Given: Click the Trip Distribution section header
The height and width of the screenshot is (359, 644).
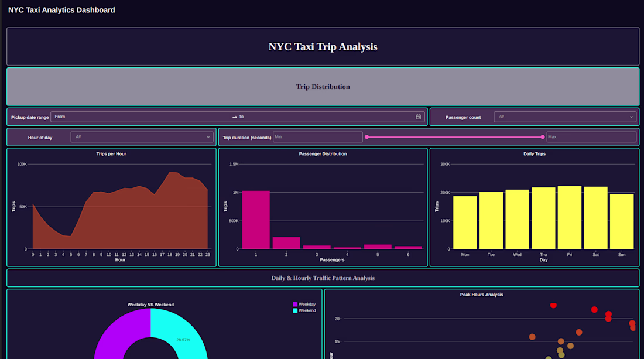Looking at the screenshot, I should (323, 87).
